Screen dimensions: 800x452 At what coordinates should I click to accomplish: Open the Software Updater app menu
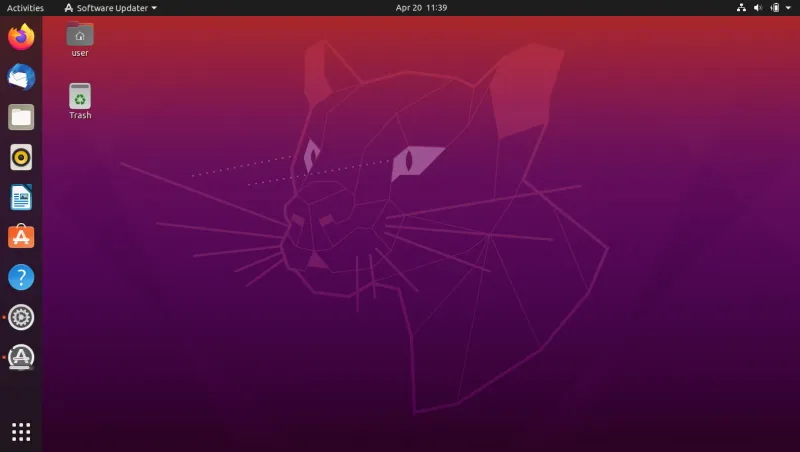pos(110,8)
